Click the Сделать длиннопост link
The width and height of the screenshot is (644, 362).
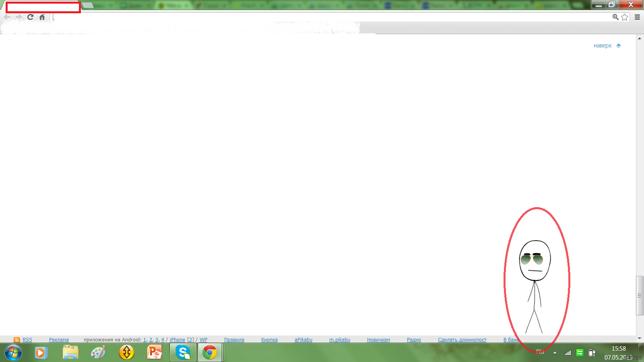pos(462,340)
